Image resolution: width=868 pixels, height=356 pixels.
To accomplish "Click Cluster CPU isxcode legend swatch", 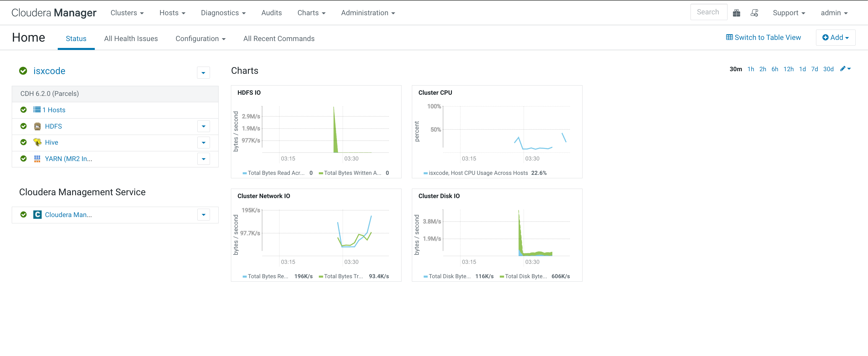I will pyautogui.click(x=426, y=173).
